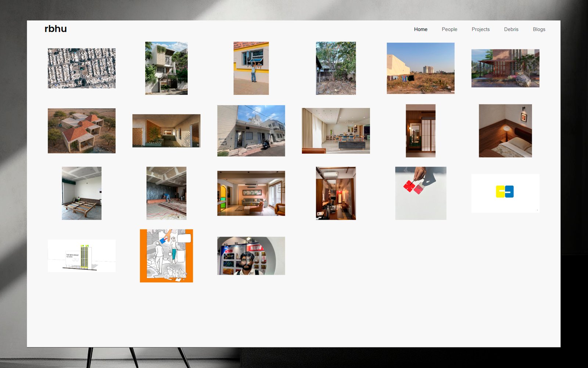Open the bedroom with table lamp image
Image resolution: width=588 pixels, height=368 pixels.
(505, 131)
